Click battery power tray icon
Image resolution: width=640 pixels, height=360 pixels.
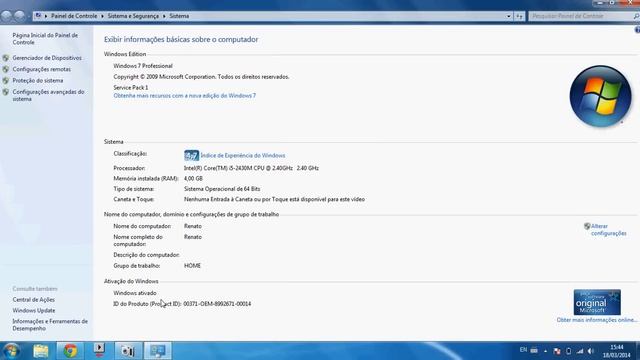click(569, 351)
